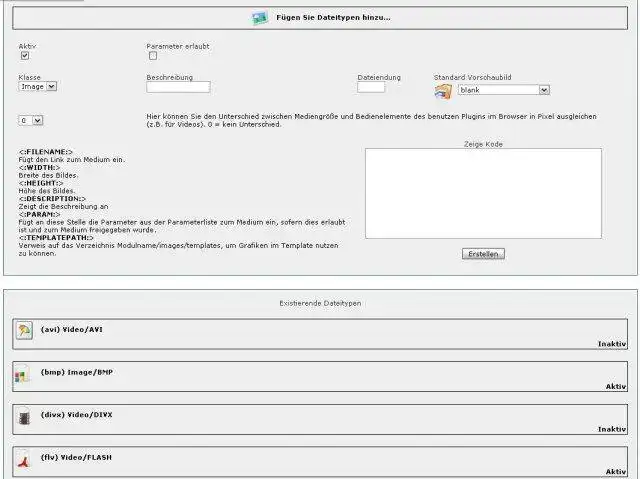
Task: Click the Beschreibung input field
Action: pos(178,87)
